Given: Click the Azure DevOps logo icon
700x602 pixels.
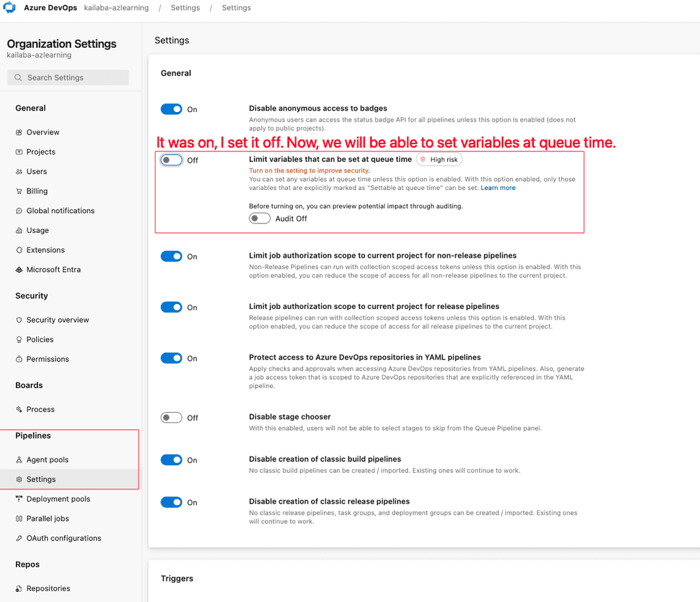Looking at the screenshot, I should (10, 8).
